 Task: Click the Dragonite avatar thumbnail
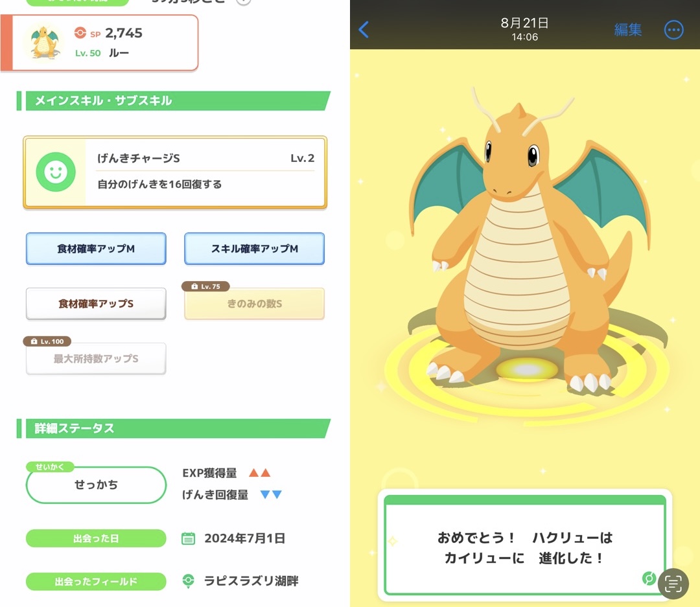(x=45, y=43)
